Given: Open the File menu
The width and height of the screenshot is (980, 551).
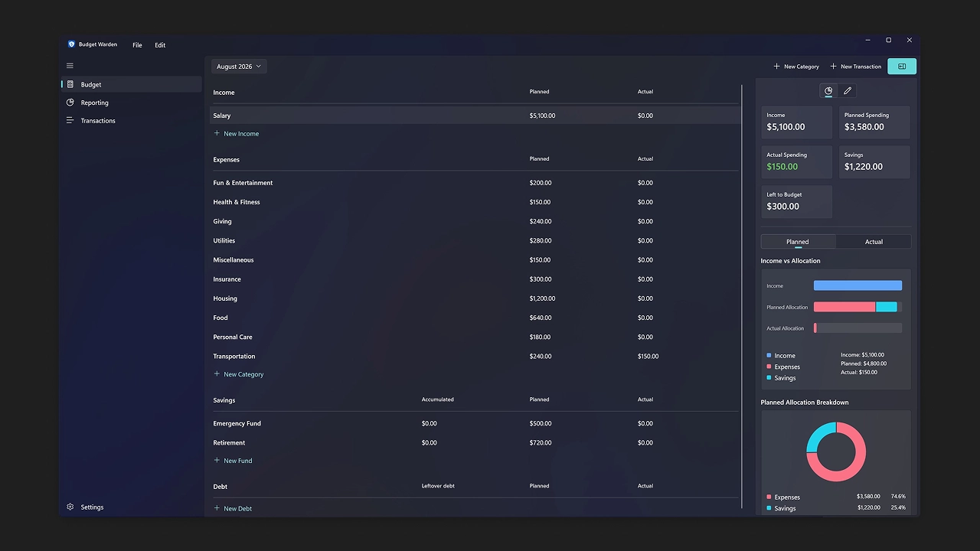Looking at the screenshot, I should tap(137, 45).
